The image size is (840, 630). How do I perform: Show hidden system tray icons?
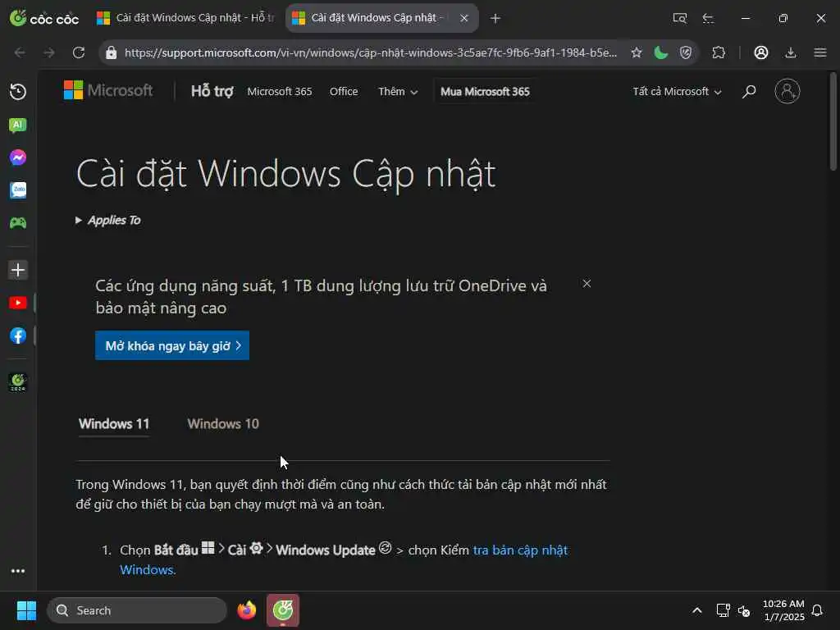coord(697,610)
